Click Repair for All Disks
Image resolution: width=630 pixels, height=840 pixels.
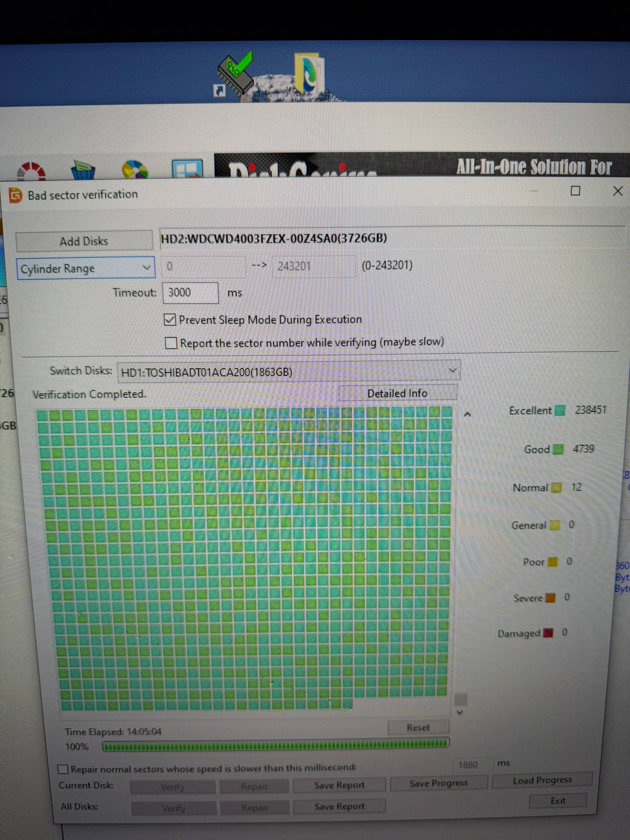(255, 807)
